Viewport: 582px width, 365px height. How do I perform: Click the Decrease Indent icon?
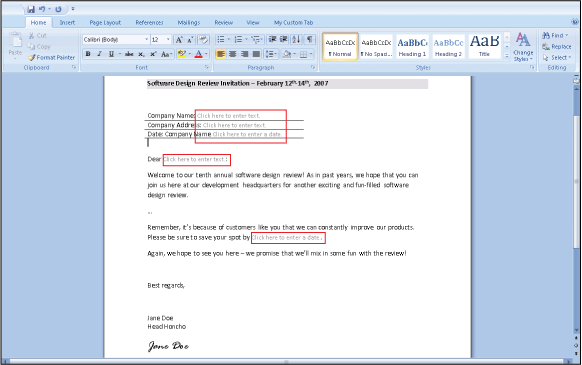point(272,39)
